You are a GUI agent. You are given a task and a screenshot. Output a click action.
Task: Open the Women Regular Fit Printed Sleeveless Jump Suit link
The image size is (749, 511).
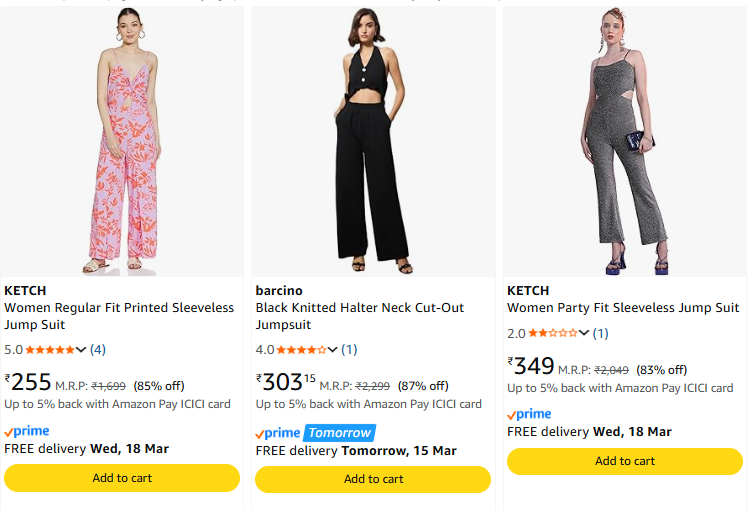[119, 316]
